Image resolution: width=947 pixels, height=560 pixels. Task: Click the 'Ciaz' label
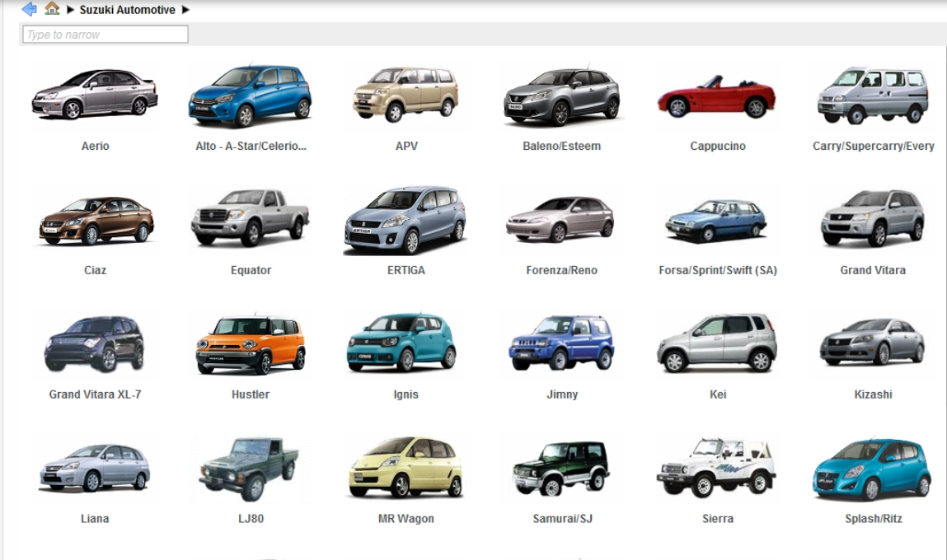point(96,270)
